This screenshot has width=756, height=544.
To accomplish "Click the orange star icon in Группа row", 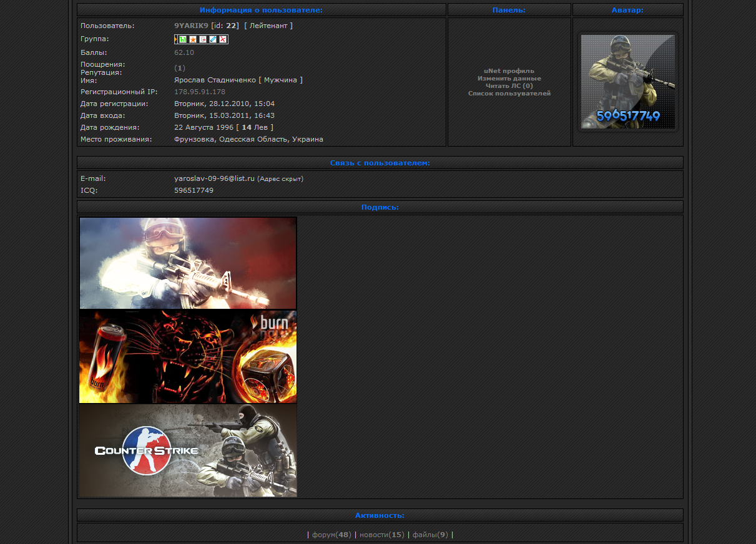I will pyautogui.click(x=193, y=39).
